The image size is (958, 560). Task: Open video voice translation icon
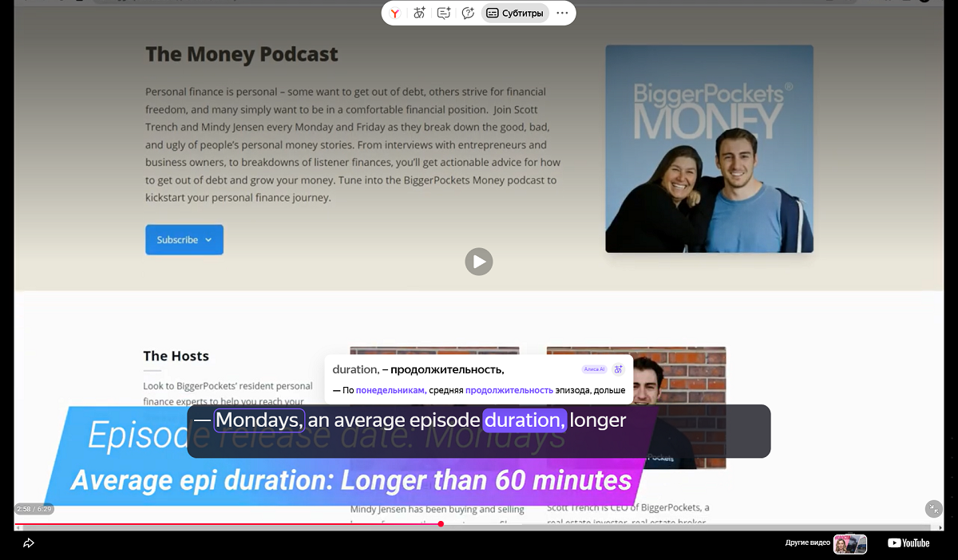point(419,13)
